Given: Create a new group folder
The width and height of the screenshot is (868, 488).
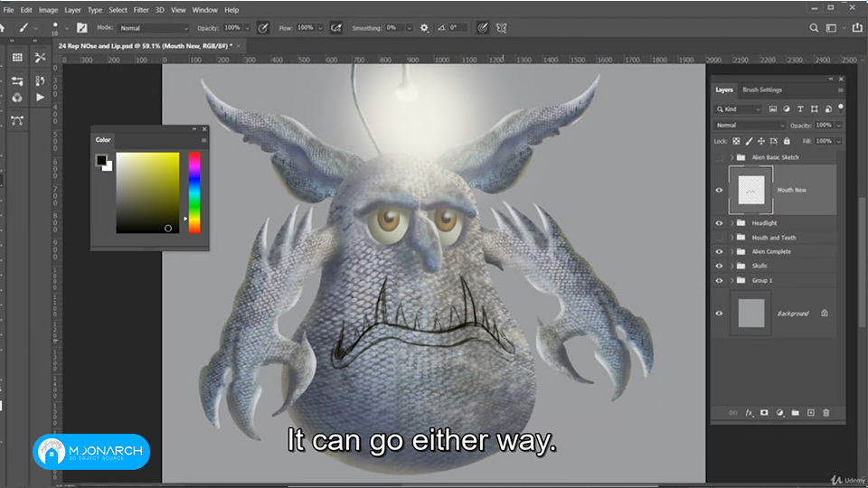Looking at the screenshot, I should 796,413.
